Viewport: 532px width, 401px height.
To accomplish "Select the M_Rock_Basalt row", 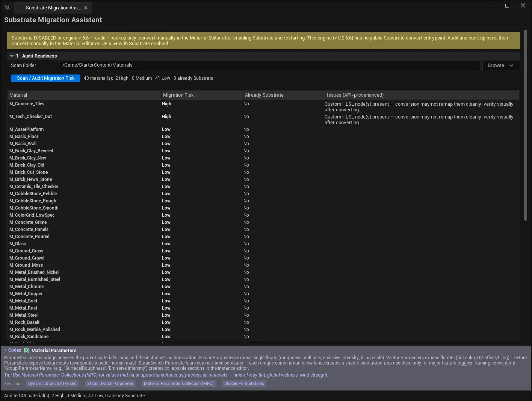I will coord(263,322).
